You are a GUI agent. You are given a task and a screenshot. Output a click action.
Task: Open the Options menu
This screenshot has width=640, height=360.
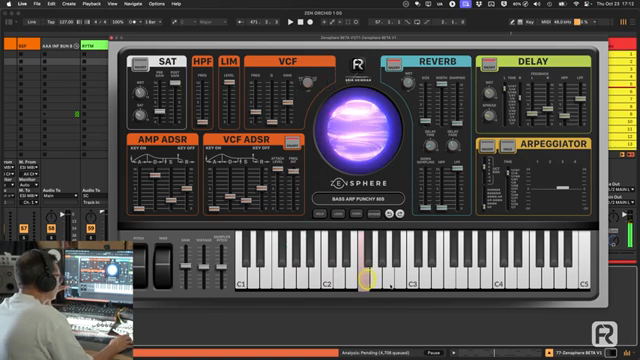[156, 4]
